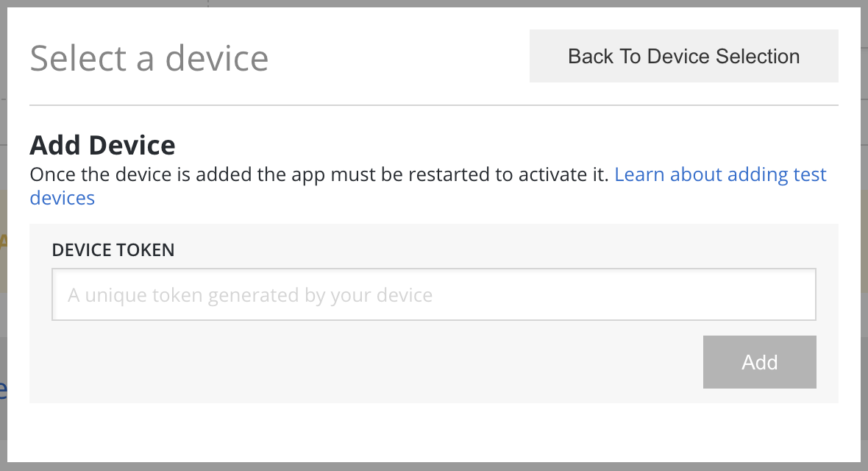Screen dimensions: 868x471
Task: Click the horizontal divider under the dialog title
Action: (x=434, y=105)
